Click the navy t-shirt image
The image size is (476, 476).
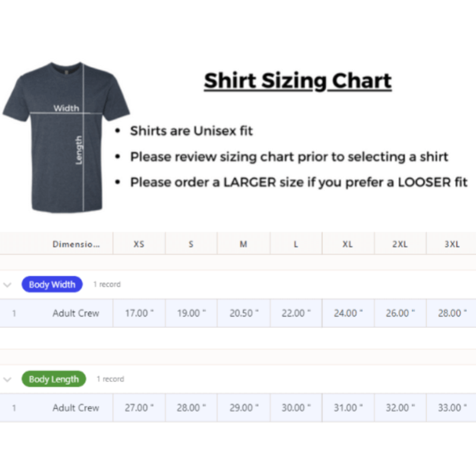click(x=65, y=137)
